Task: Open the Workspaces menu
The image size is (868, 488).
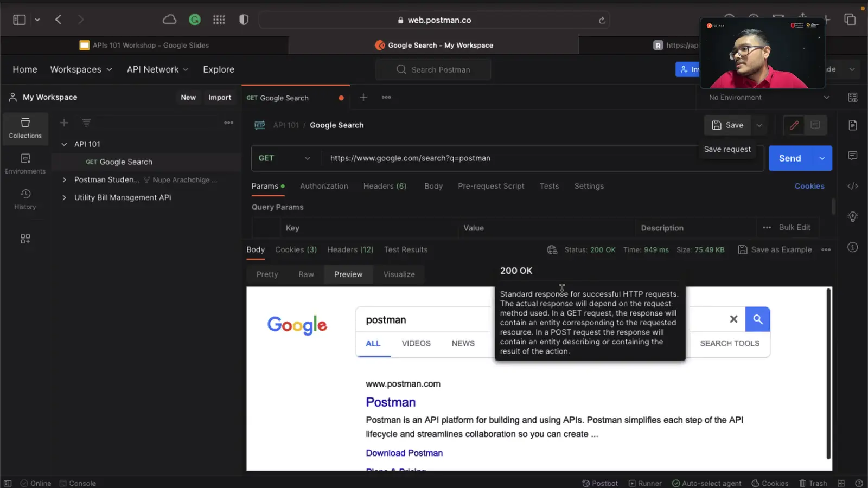Action: tap(81, 69)
